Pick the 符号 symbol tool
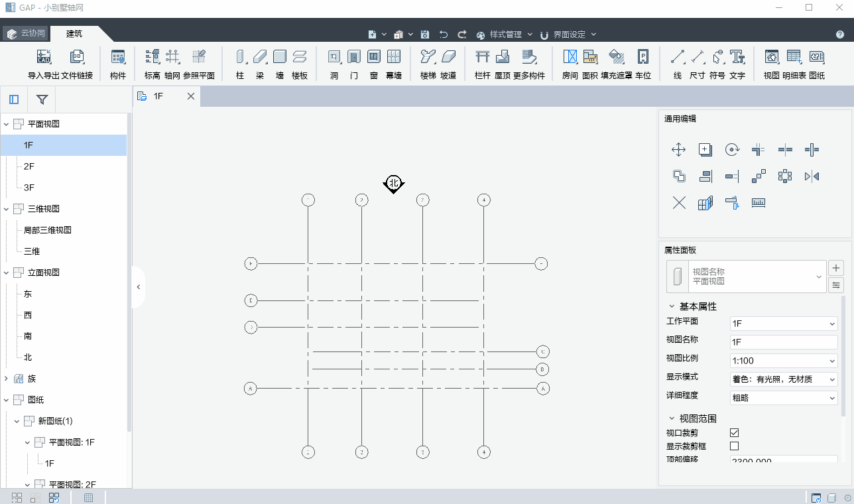This screenshot has height=504, width=854. click(x=717, y=64)
